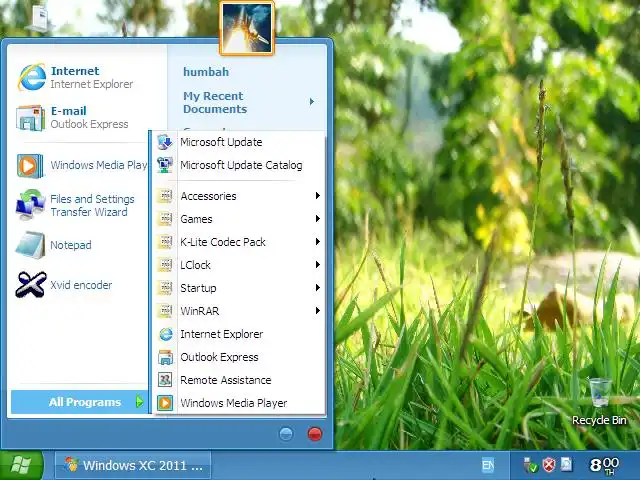Screen dimensions: 640x480
Task: Click the Startup folder icon
Action: point(165,288)
